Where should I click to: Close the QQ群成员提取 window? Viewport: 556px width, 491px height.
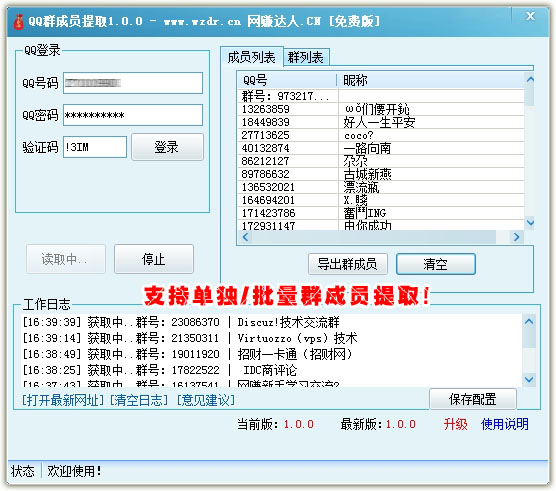(x=530, y=16)
